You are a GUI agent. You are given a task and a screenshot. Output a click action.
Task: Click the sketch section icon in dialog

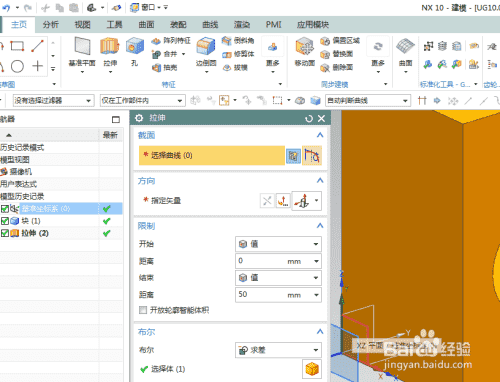point(293,156)
